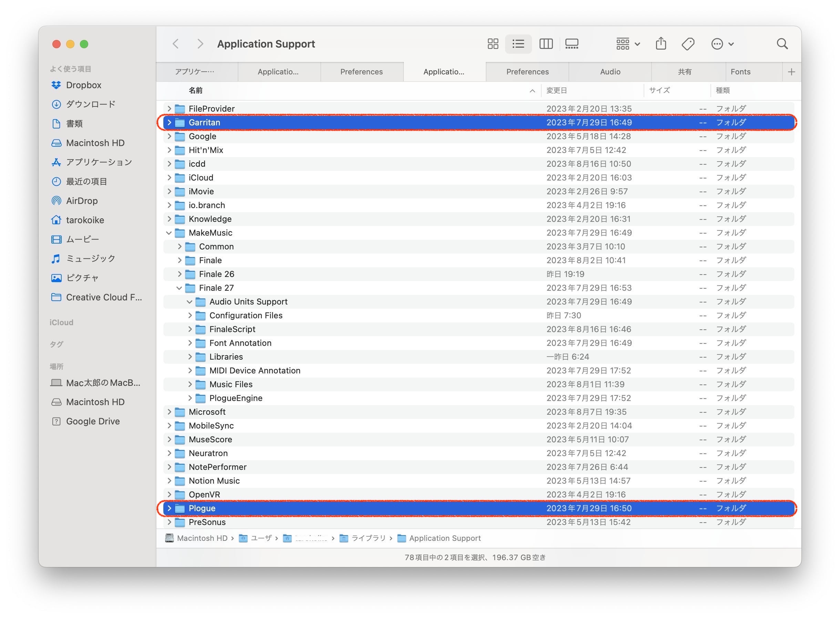Select the iMovie folder

(x=479, y=192)
